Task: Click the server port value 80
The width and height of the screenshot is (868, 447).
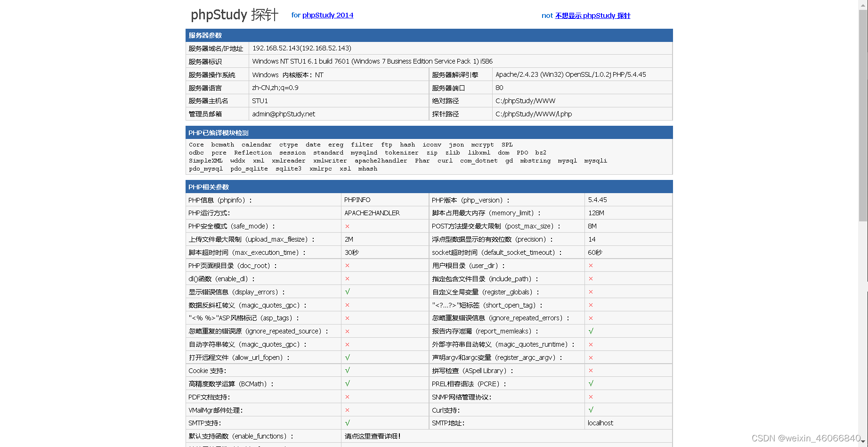Action: tap(499, 88)
